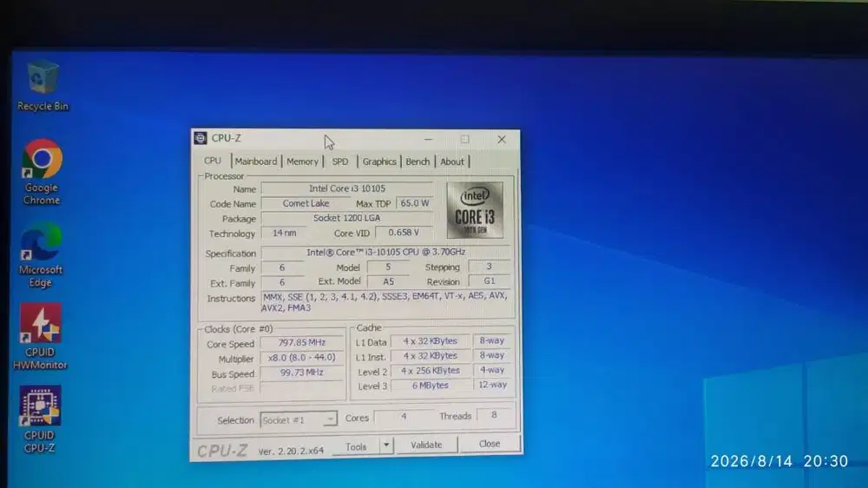Click the Ver. 2.20.2.x64 version text
868x488 pixels.
click(291, 451)
